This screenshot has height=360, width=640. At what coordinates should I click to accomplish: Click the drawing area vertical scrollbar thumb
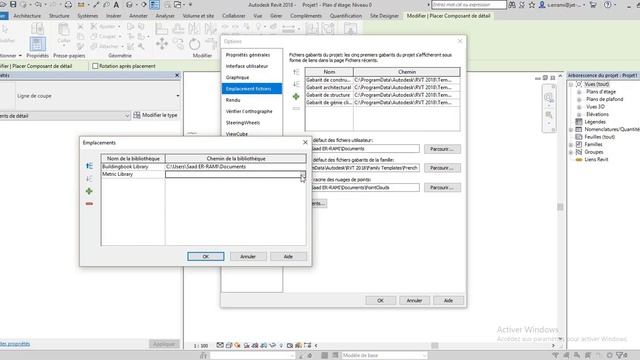(560, 207)
